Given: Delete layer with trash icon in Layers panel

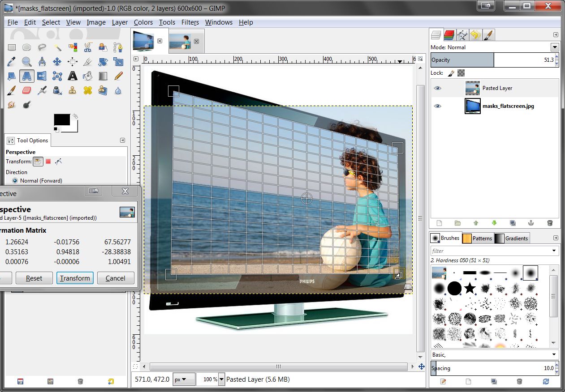Looking at the screenshot, I should 550,223.
